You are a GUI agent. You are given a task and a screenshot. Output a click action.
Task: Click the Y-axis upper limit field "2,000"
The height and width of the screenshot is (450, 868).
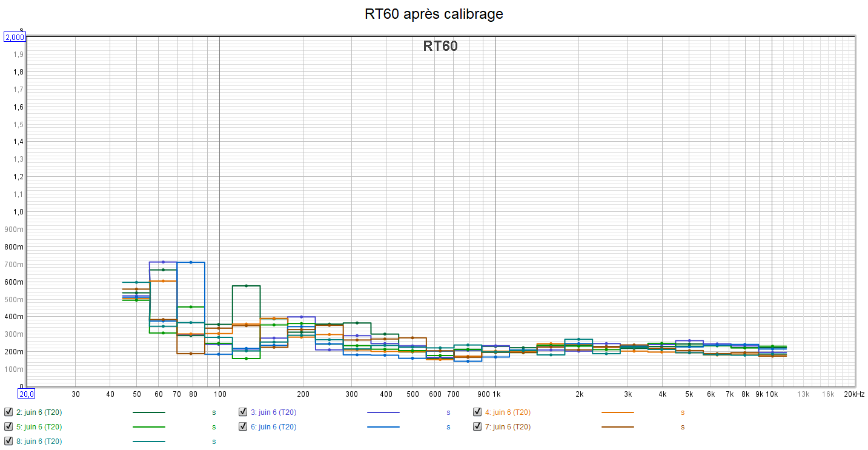coord(15,37)
